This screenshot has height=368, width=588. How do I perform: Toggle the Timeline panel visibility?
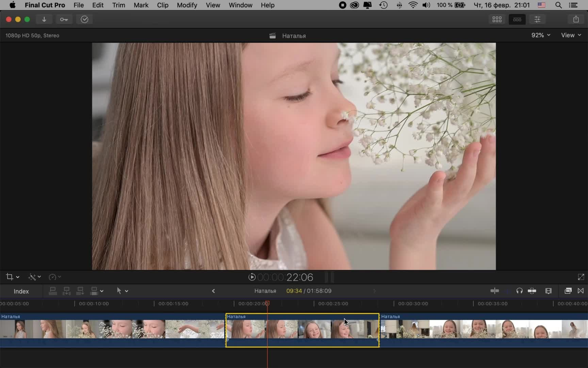tap(517, 19)
